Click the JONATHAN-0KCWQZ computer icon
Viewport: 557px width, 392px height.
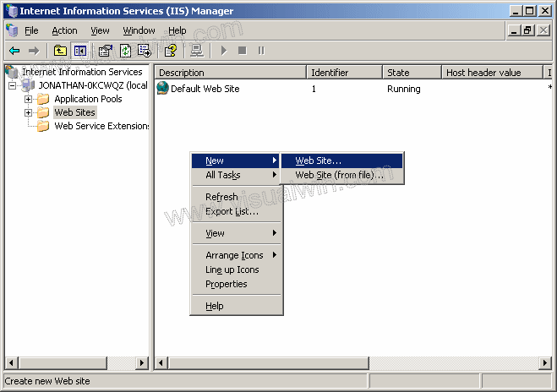(28, 85)
